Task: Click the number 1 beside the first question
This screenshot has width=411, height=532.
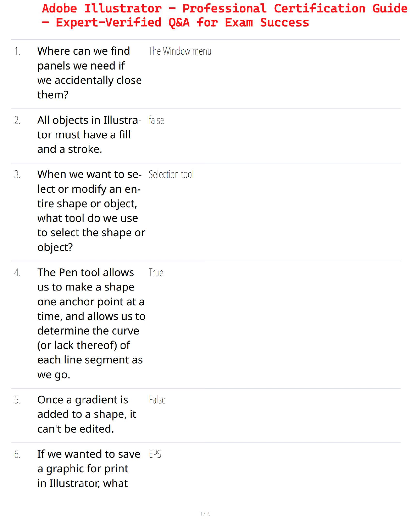Action: tap(17, 51)
